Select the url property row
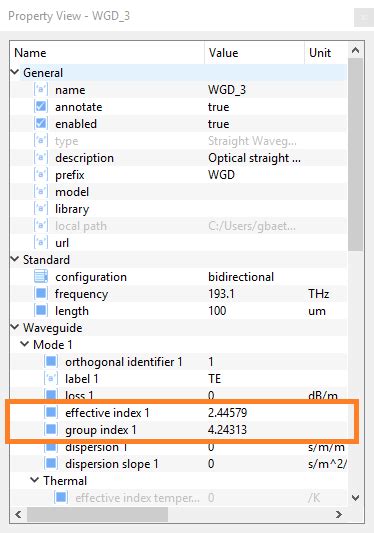The image size is (374, 533). coord(179,243)
